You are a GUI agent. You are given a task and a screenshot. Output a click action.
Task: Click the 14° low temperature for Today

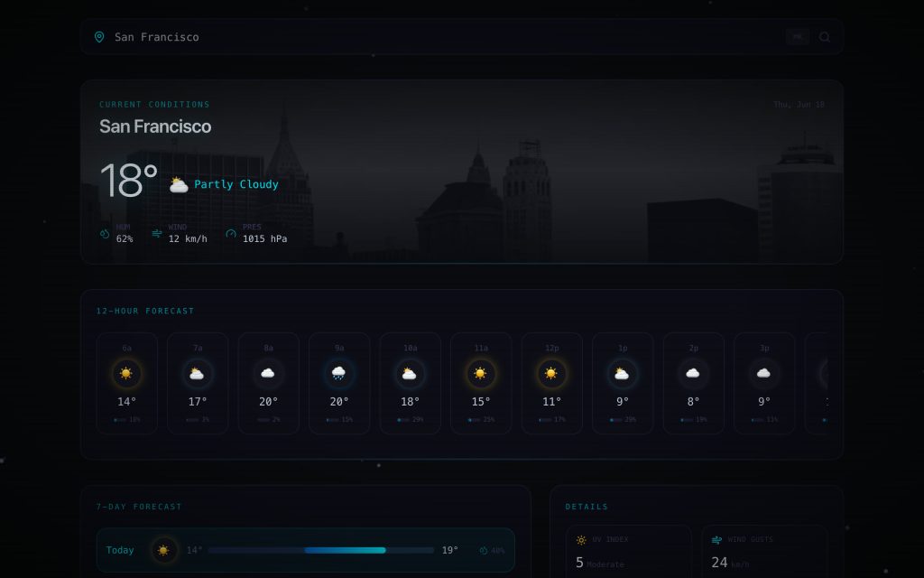tap(194, 550)
